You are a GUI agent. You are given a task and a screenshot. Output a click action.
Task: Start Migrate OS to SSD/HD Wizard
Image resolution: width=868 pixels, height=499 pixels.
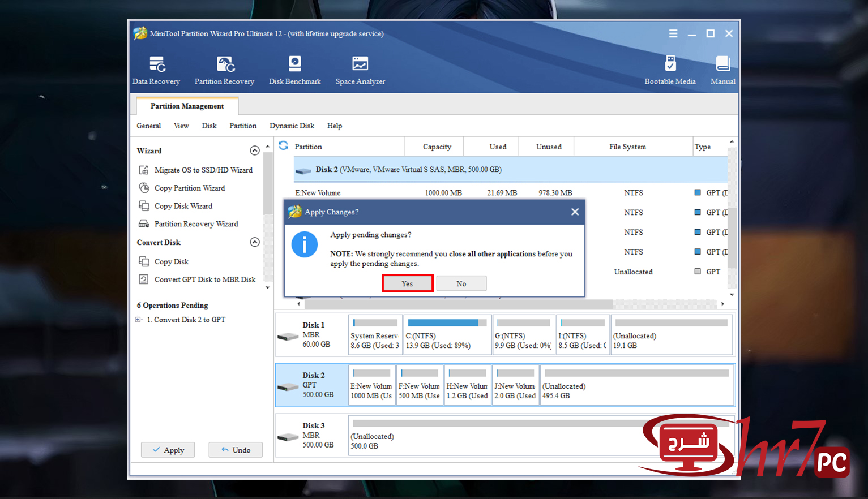pyautogui.click(x=196, y=170)
